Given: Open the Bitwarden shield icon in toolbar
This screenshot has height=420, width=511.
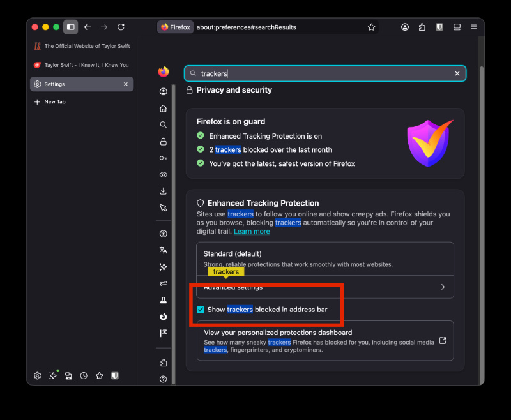Looking at the screenshot, I should 439,27.
